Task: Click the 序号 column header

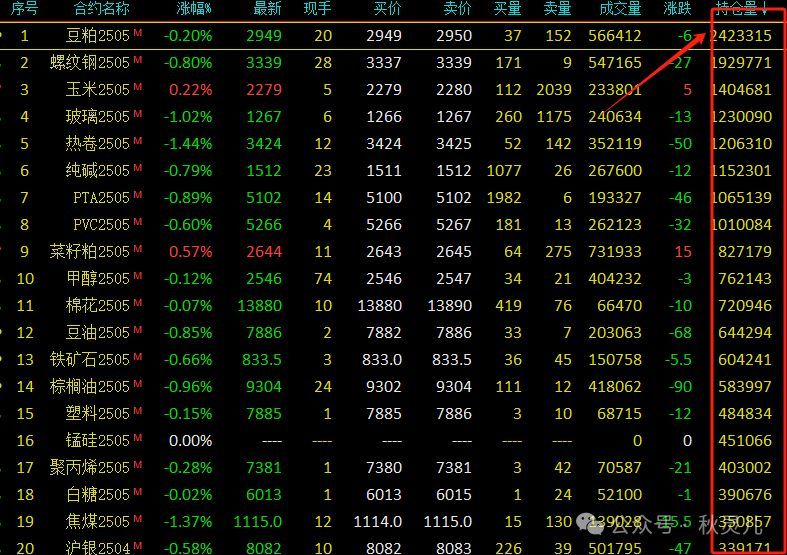Action: point(24,9)
